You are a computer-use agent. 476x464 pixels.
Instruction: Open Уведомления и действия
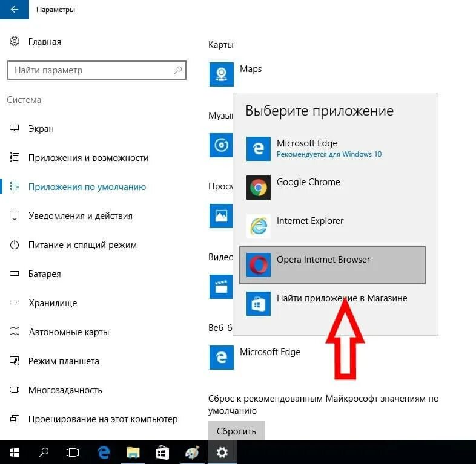[81, 216]
